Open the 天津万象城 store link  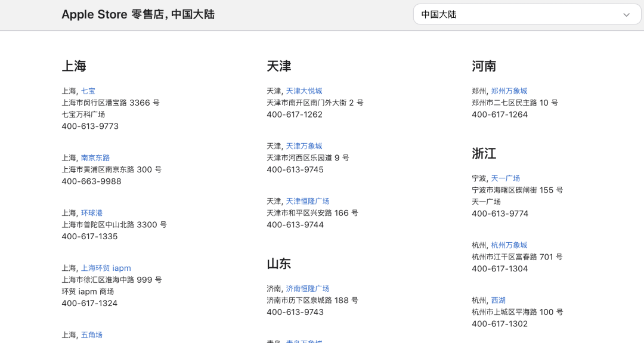tap(304, 146)
